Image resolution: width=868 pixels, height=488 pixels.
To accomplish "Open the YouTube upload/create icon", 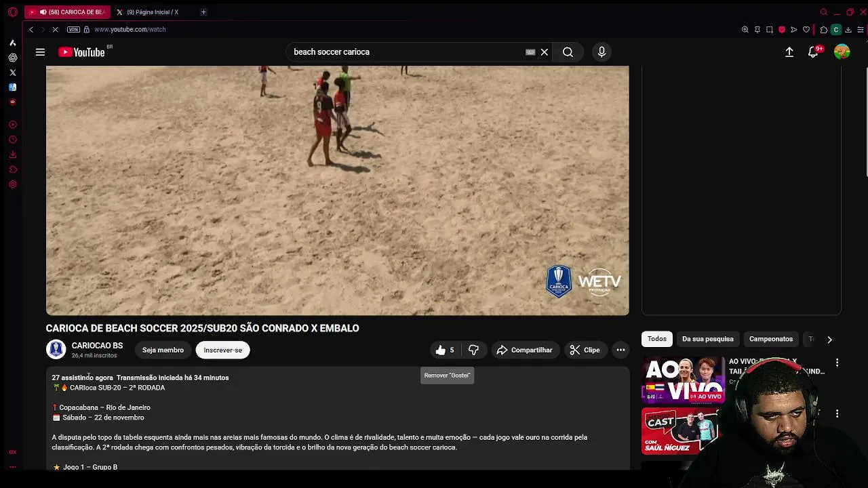I will (789, 52).
